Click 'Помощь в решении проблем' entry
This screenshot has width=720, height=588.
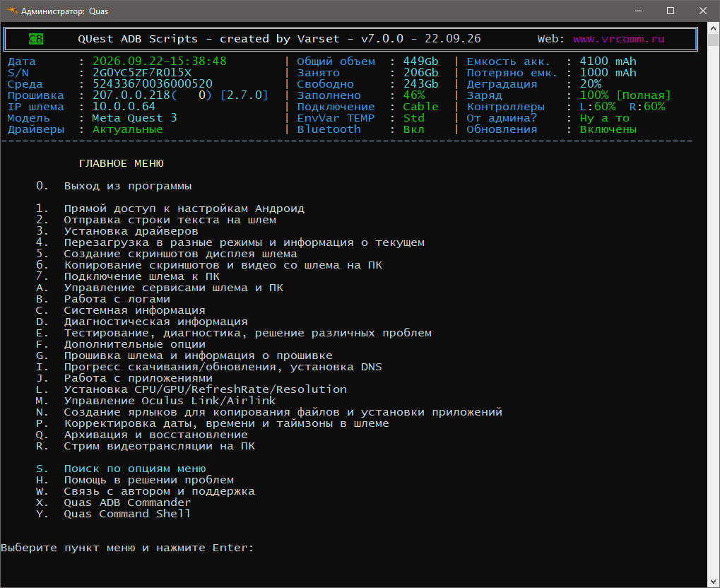[135, 480]
